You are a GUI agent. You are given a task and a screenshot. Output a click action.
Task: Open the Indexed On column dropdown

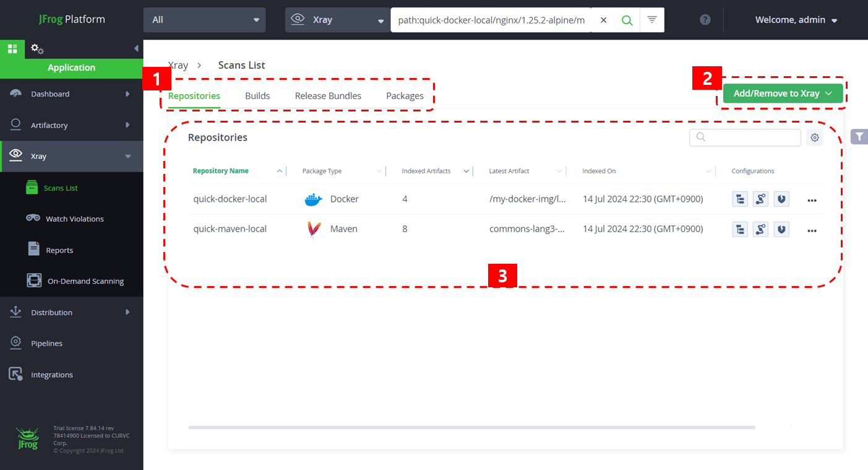[709, 172]
